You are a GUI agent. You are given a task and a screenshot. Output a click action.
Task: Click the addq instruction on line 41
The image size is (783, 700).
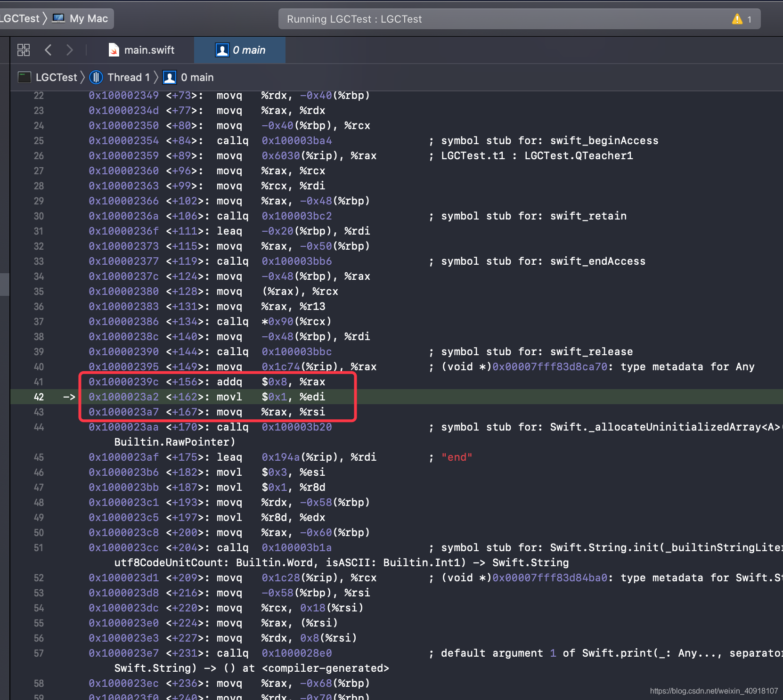coord(270,382)
